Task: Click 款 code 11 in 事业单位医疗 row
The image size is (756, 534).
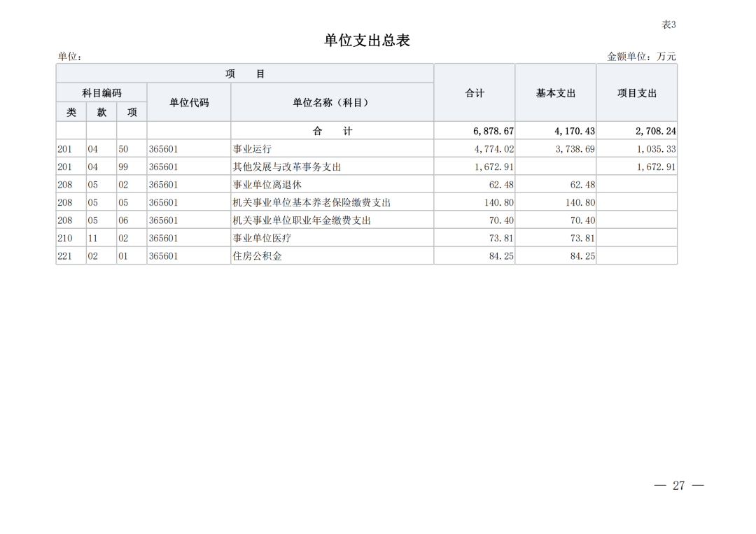Action: point(92,238)
